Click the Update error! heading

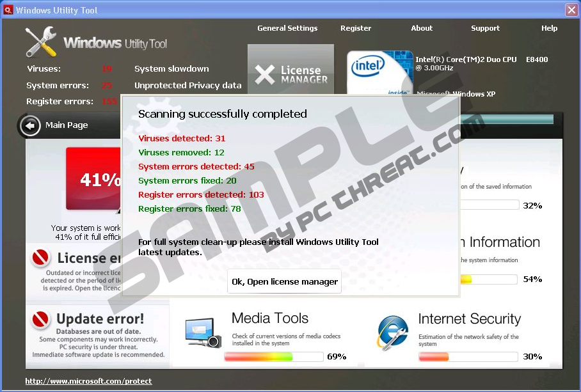(100, 318)
